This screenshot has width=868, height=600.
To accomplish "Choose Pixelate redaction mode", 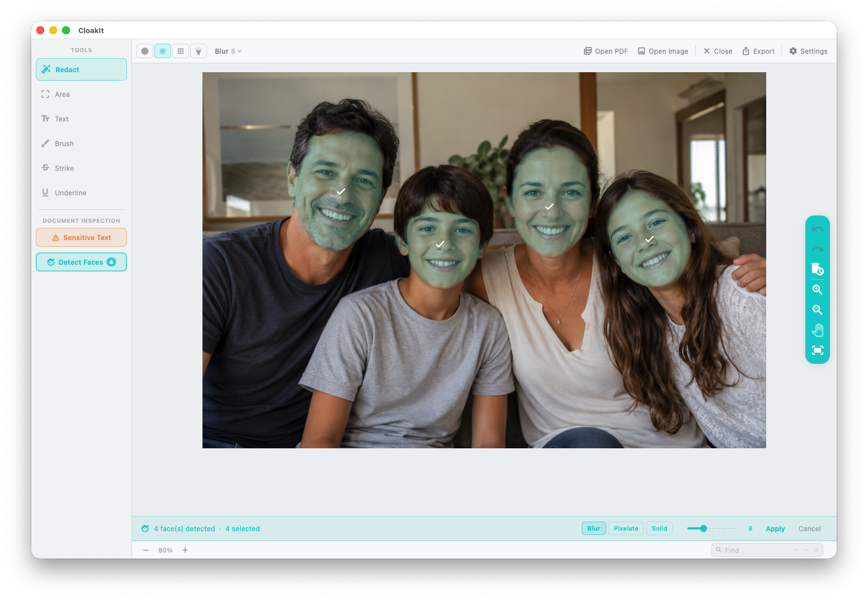I will click(626, 528).
